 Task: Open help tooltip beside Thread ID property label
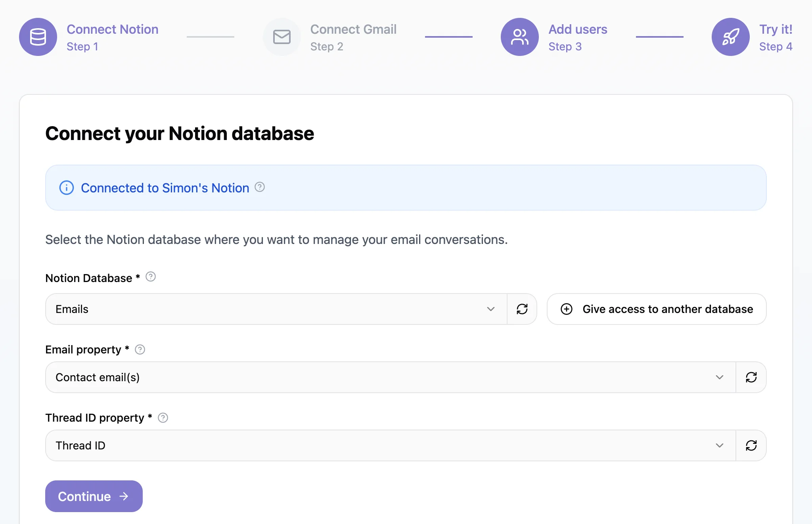click(163, 418)
